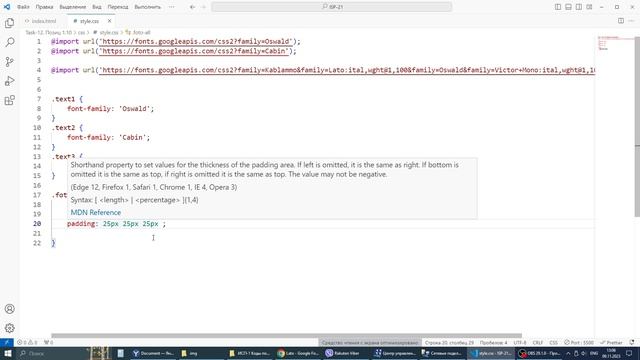Open the editor more actions ellipsis
The image size is (640, 360).
(631, 21)
